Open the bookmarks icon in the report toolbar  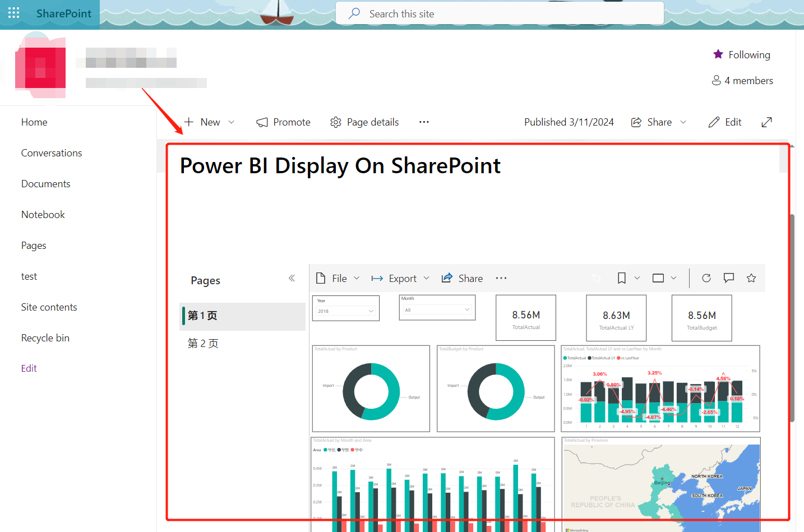point(621,277)
